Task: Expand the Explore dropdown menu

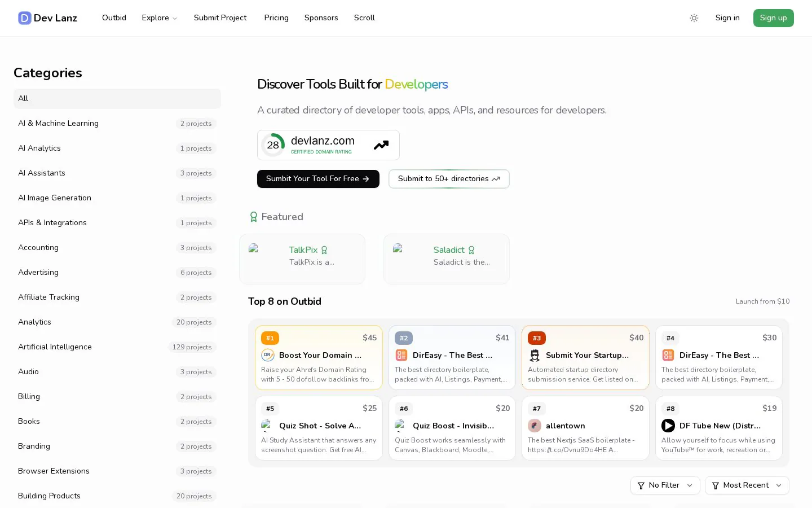Action: [160, 18]
